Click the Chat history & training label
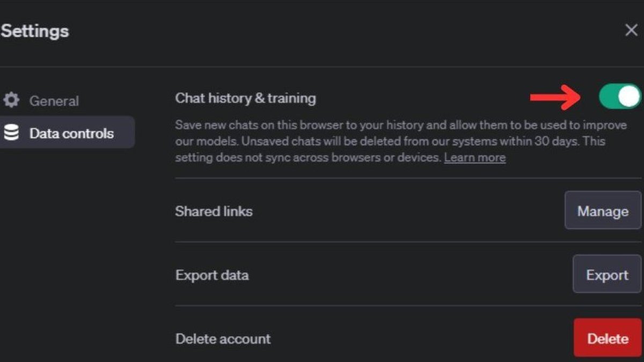 click(x=245, y=98)
